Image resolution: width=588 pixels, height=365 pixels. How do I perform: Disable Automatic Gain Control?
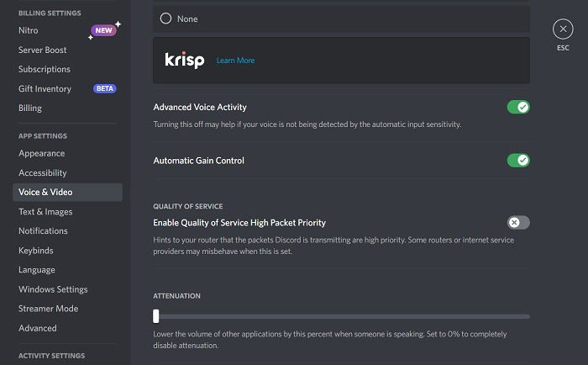point(518,161)
